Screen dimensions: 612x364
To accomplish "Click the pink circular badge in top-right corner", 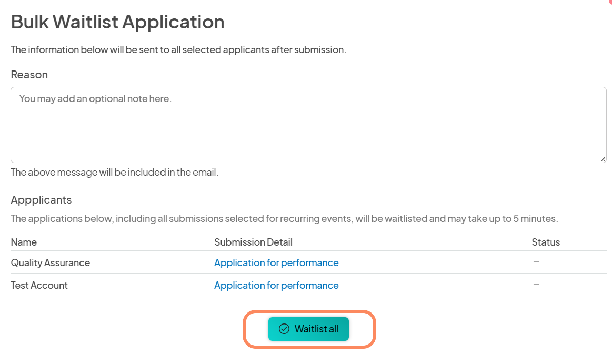I will coord(609,3).
